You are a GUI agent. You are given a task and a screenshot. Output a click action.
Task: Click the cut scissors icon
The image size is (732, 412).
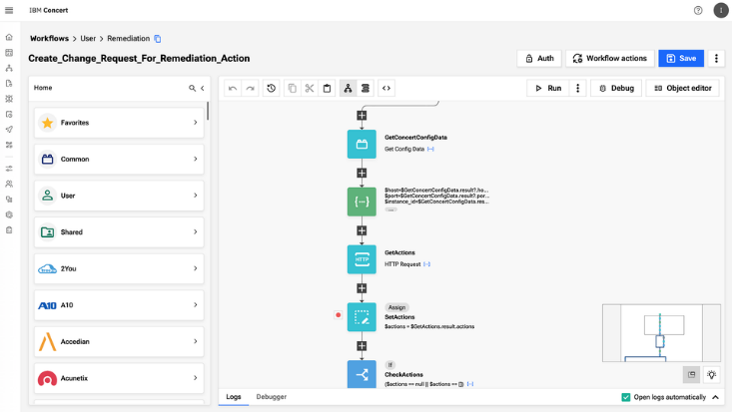point(310,88)
